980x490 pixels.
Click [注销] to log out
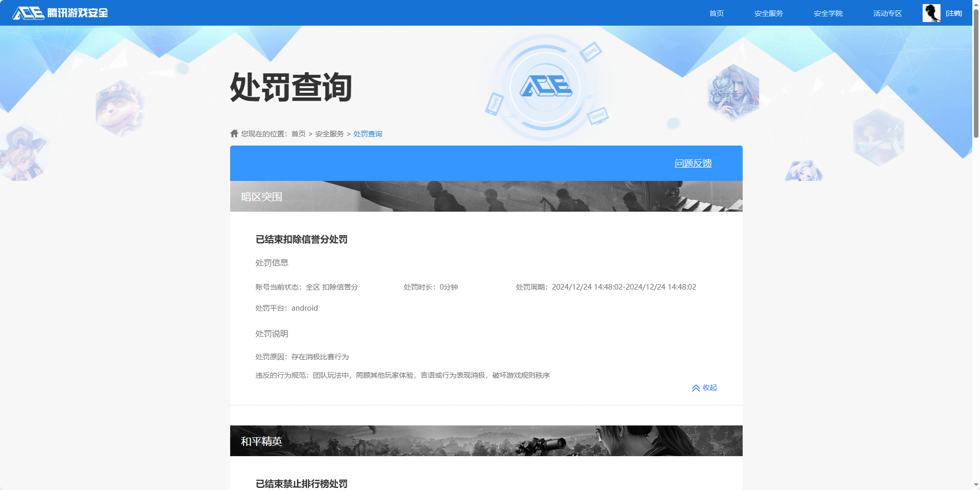pyautogui.click(x=953, y=13)
